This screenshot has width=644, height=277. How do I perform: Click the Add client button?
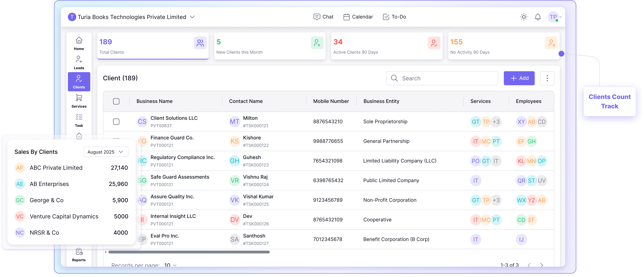[x=519, y=78]
